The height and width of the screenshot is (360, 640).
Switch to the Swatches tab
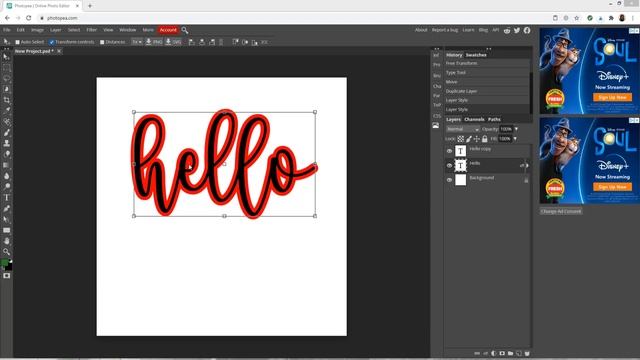[476, 55]
